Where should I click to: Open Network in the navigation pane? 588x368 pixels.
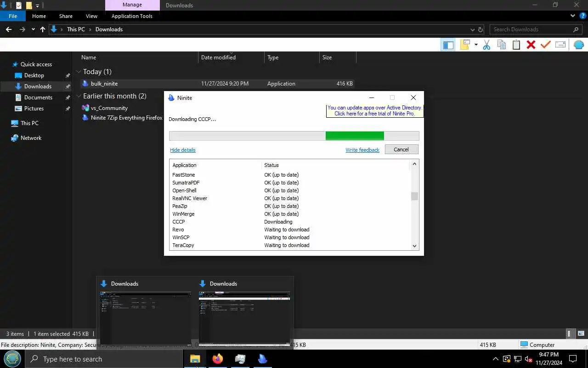click(x=31, y=138)
